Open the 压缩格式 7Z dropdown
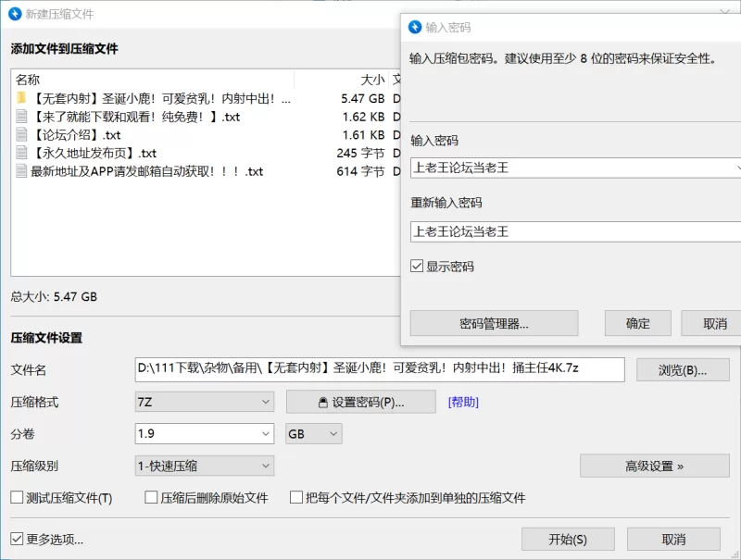Screen dimensions: 741x560 205,402
